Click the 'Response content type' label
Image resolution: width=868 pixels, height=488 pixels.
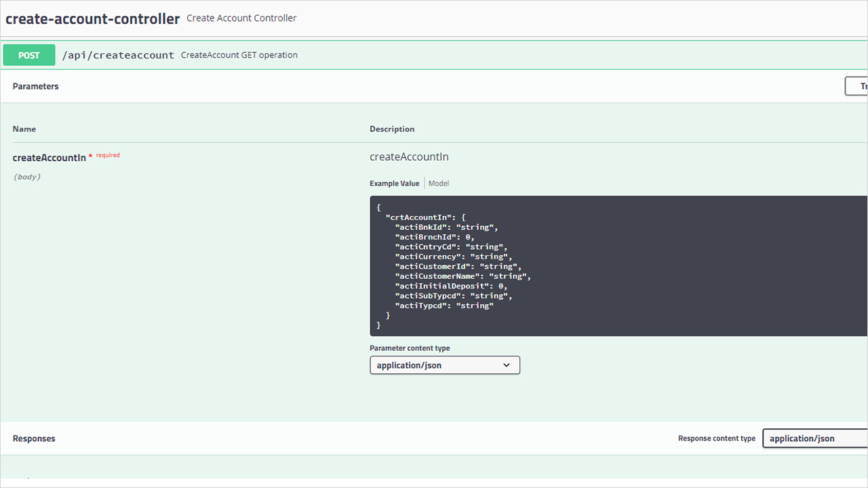click(717, 438)
